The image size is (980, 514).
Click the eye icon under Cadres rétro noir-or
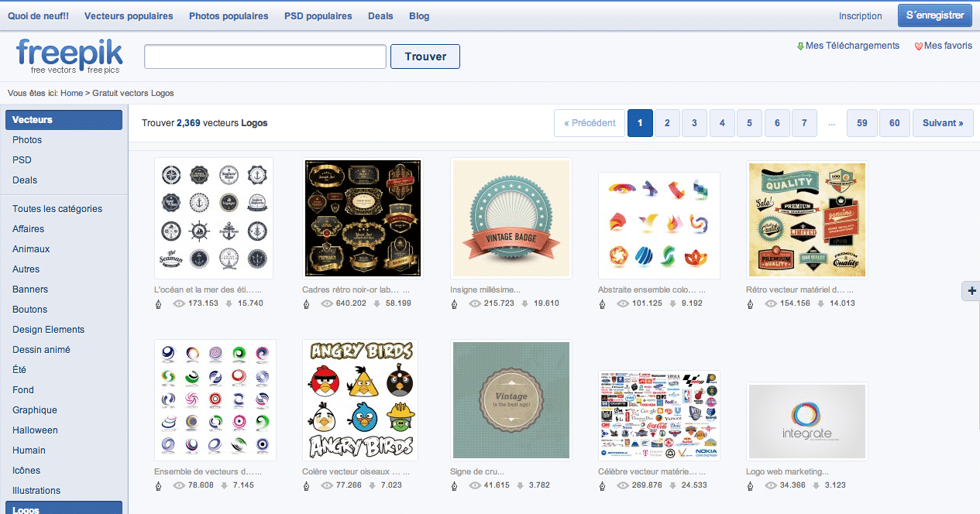[x=328, y=303]
